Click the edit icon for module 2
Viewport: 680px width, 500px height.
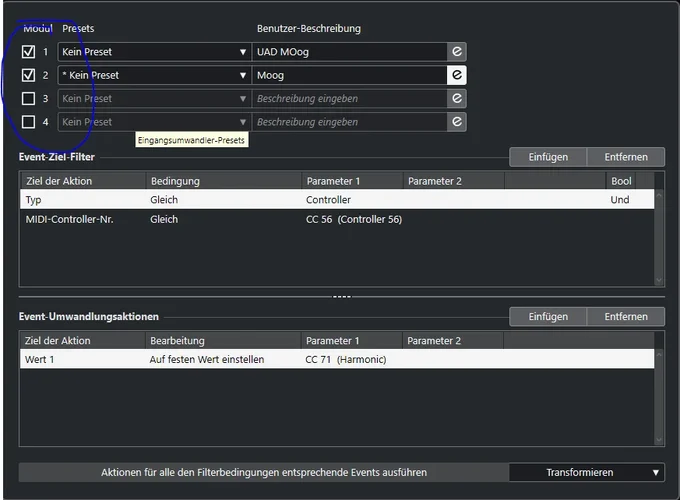pyautogui.click(x=456, y=75)
